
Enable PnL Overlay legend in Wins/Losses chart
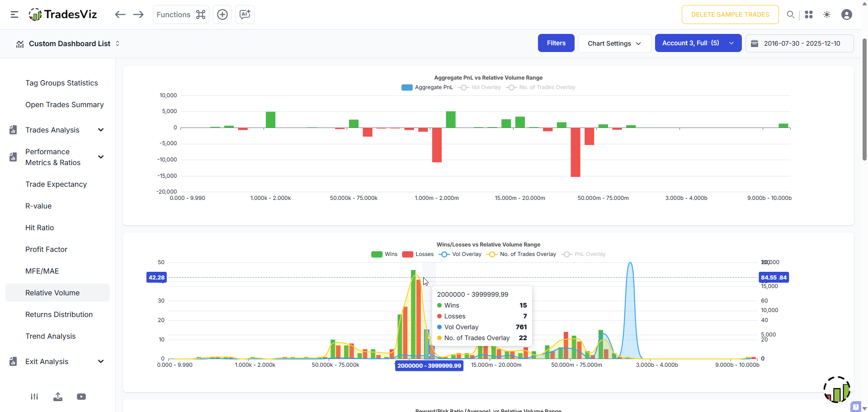[x=583, y=254]
